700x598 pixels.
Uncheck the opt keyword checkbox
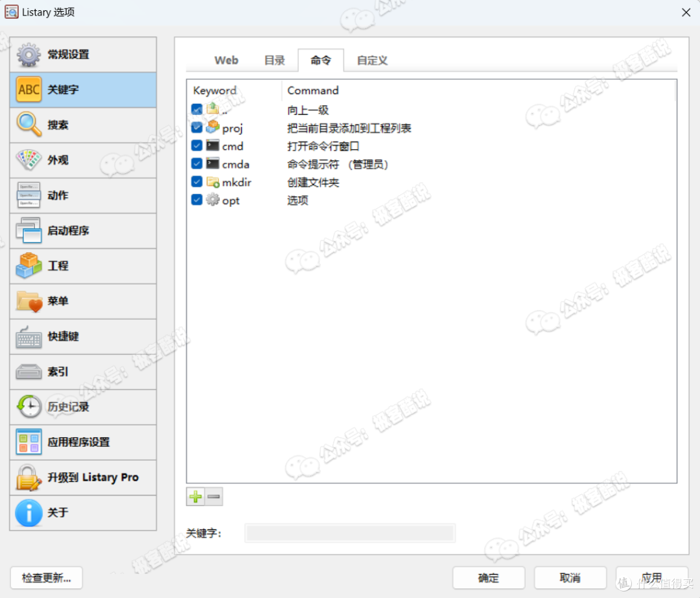pyautogui.click(x=197, y=200)
